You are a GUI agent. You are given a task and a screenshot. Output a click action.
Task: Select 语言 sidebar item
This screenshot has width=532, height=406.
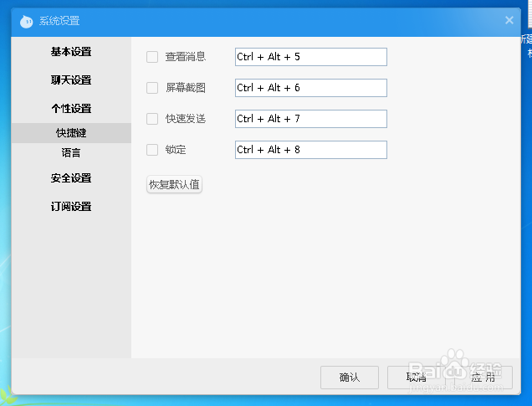[x=71, y=152]
